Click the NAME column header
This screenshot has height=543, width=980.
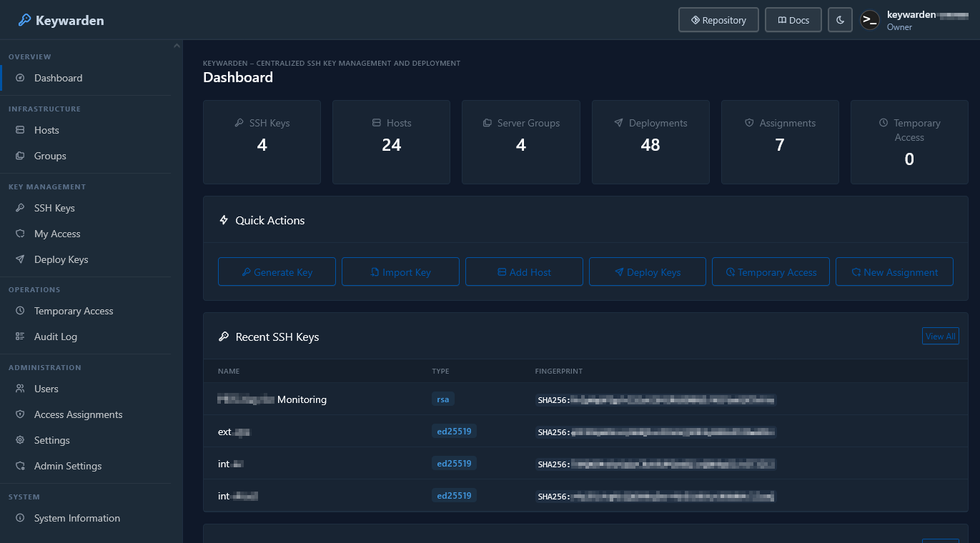[229, 372]
